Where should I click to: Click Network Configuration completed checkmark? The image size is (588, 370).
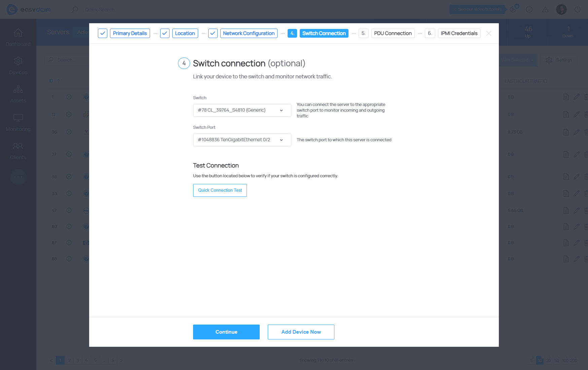click(213, 33)
